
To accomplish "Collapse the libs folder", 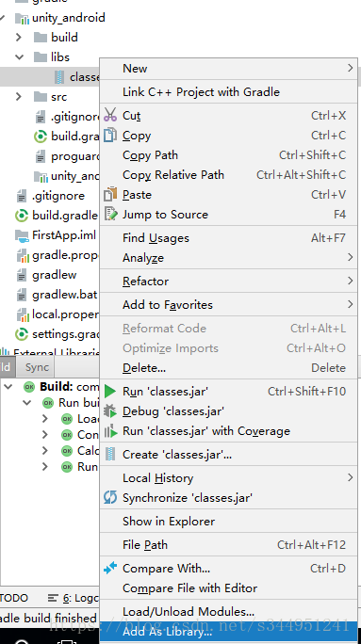I will pos(19,57).
